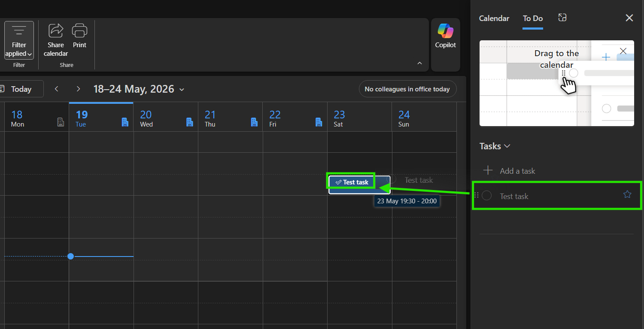This screenshot has height=329, width=644.
Task: Click the work location icon for Monday 18
Action: point(61,122)
